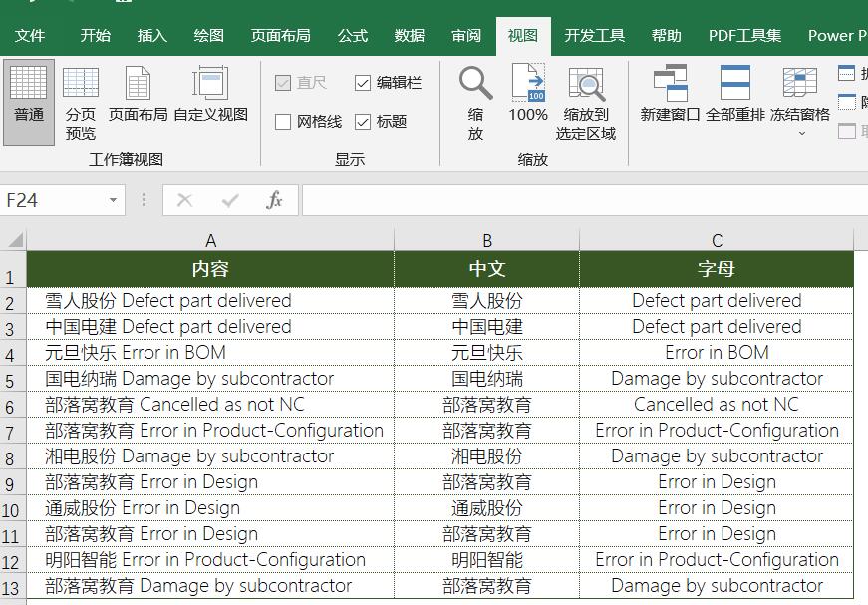Viewport: 868px width, 605px height.
Task: Click header cell 字母
Action: click(x=717, y=269)
